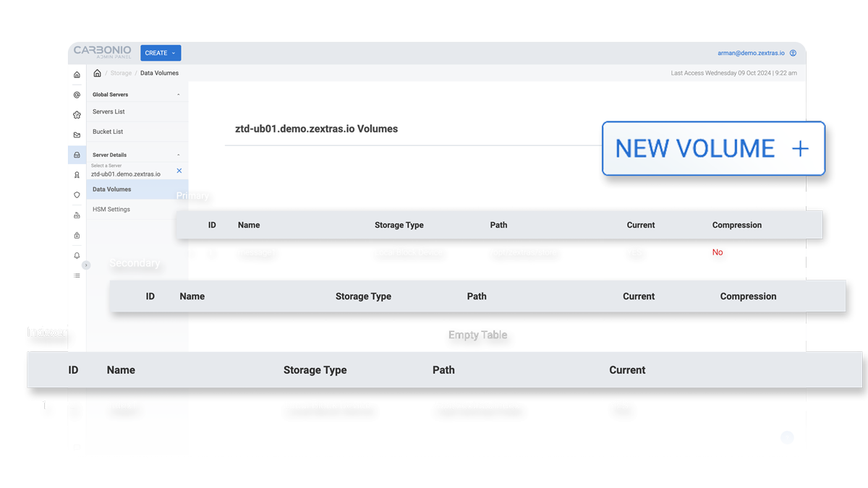Open the user account icon
The height and width of the screenshot is (488, 868).
(x=793, y=53)
